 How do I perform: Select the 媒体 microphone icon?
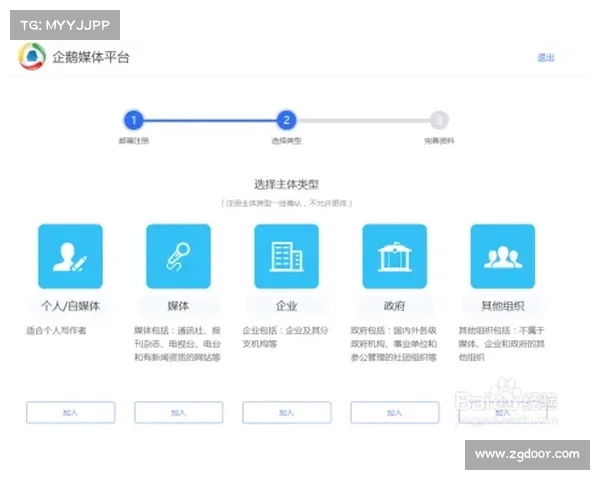pos(178,256)
